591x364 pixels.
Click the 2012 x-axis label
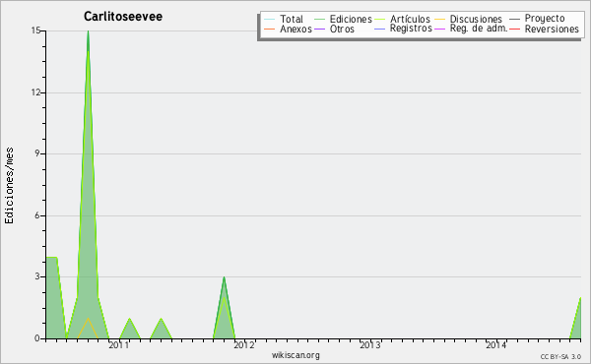pyautogui.click(x=244, y=344)
